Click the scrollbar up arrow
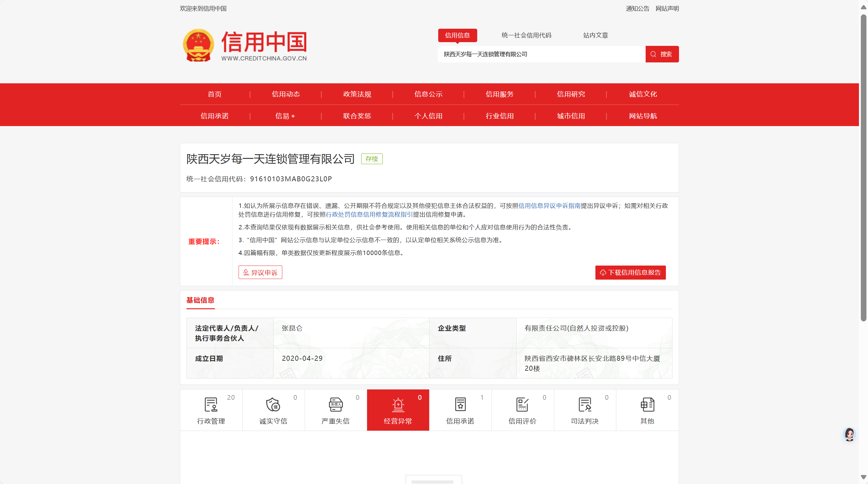The width and height of the screenshot is (868, 484). 863,7
